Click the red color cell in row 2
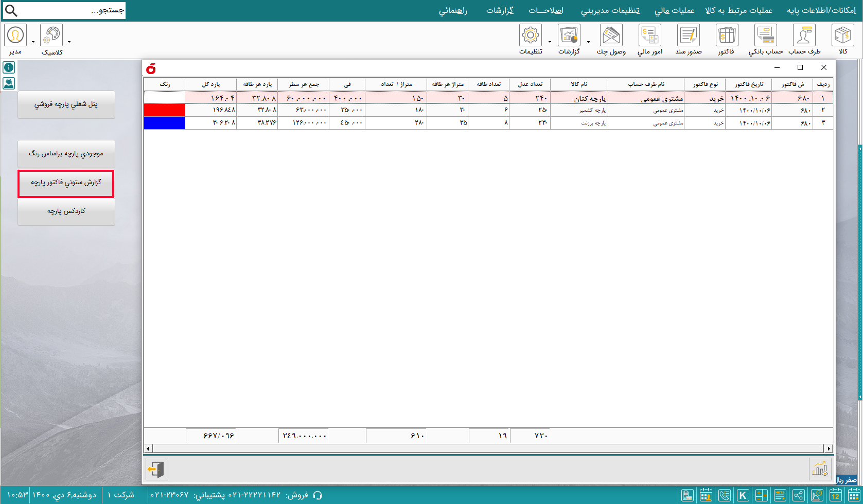This screenshot has width=863, height=504. (164, 110)
